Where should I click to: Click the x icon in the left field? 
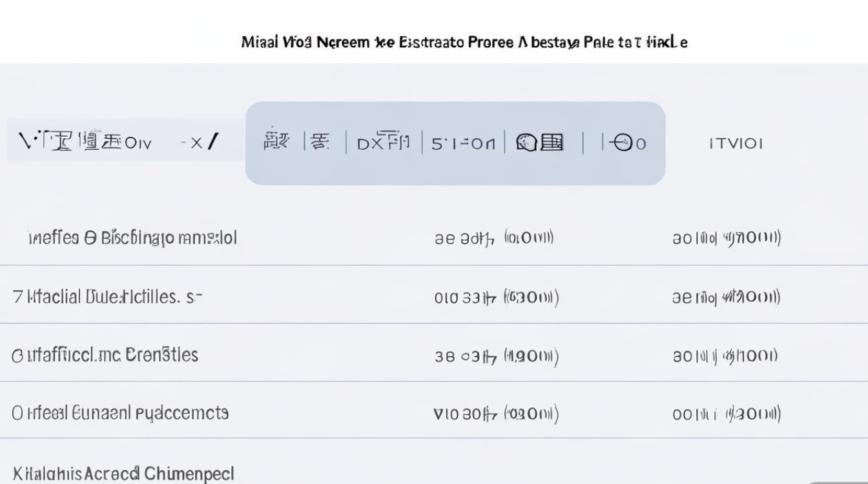click(x=195, y=143)
